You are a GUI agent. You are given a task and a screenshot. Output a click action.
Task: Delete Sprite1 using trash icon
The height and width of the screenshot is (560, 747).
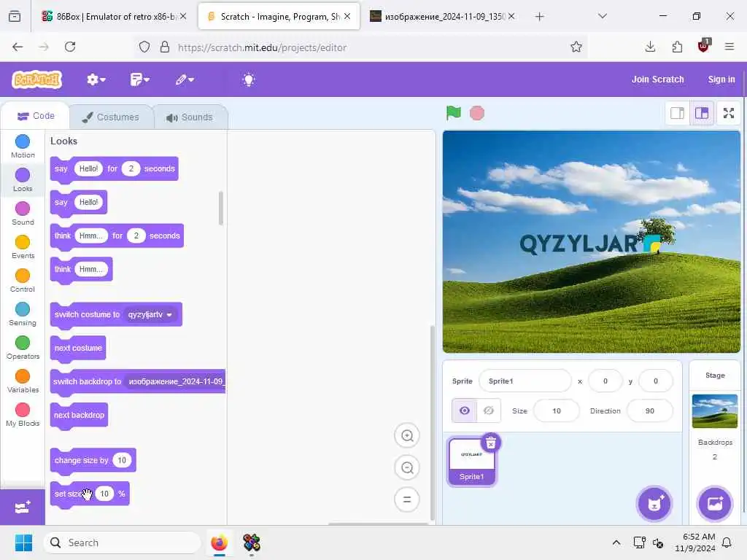coord(491,443)
